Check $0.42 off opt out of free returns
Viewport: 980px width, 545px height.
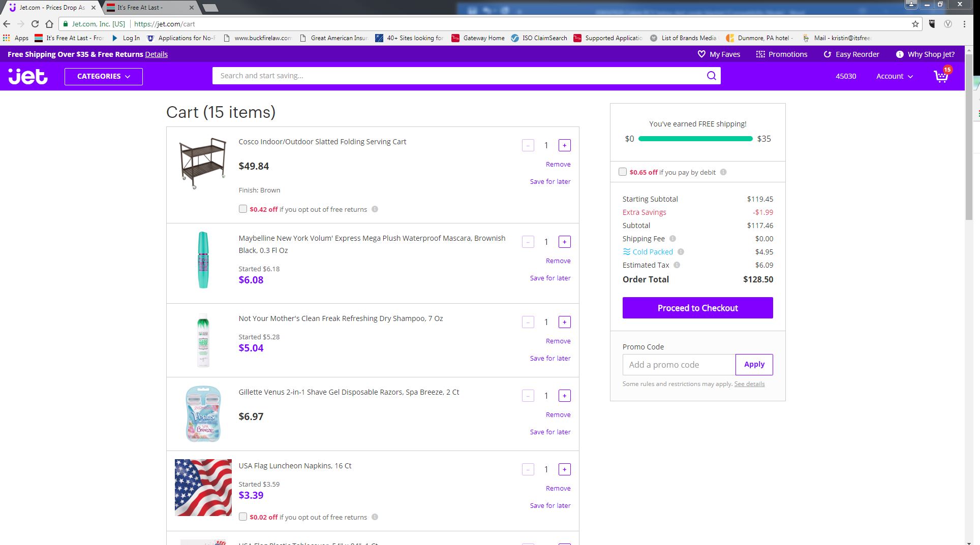click(x=243, y=209)
